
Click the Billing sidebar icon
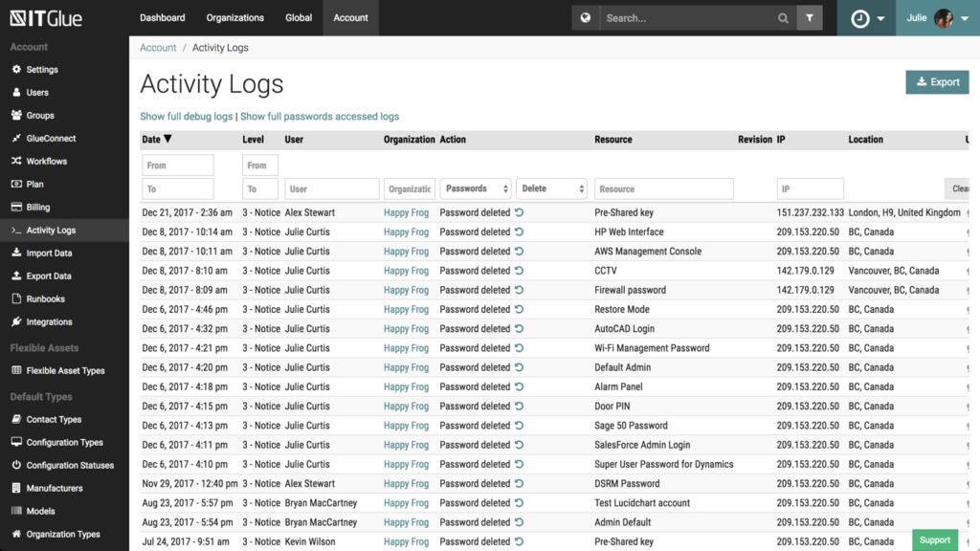coord(15,207)
